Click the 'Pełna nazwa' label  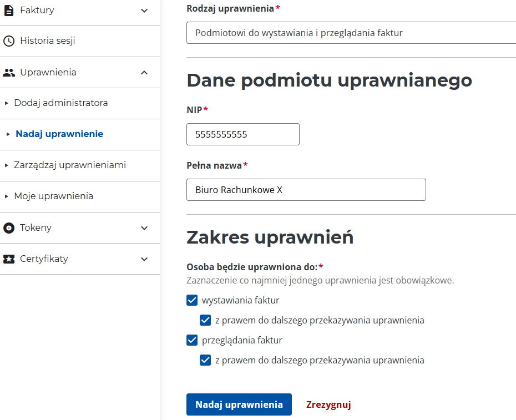click(x=214, y=165)
